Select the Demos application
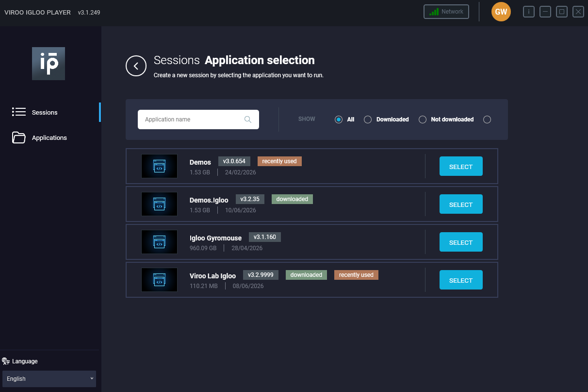588x392 pixels. [x=461, y=166]
